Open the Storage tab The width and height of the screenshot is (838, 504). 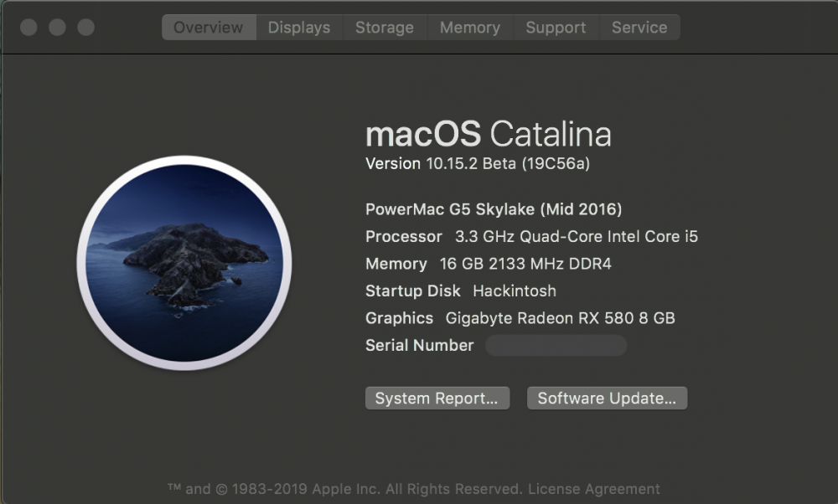385,28
